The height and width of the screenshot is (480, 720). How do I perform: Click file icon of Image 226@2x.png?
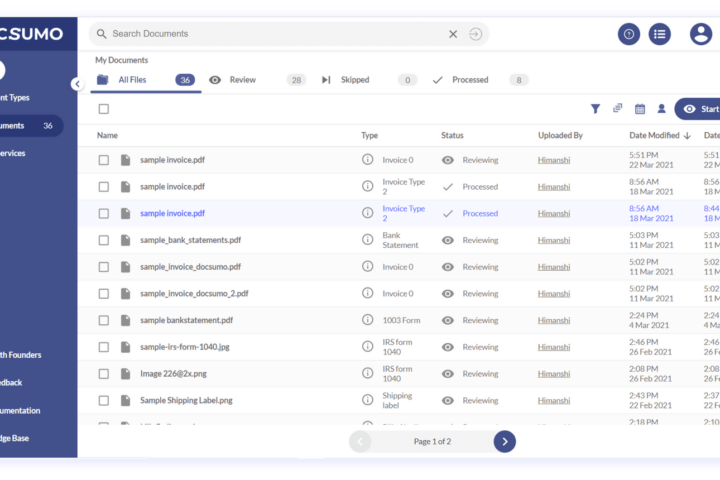pos(125,373)
